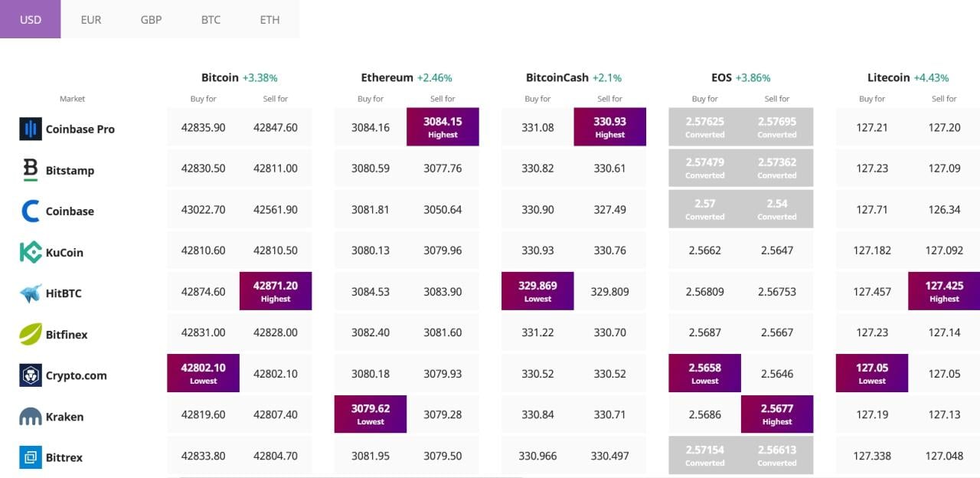
Task: Click HitBTC highest Bitcoin sell price 42871.20
Action: click(276, 290)
